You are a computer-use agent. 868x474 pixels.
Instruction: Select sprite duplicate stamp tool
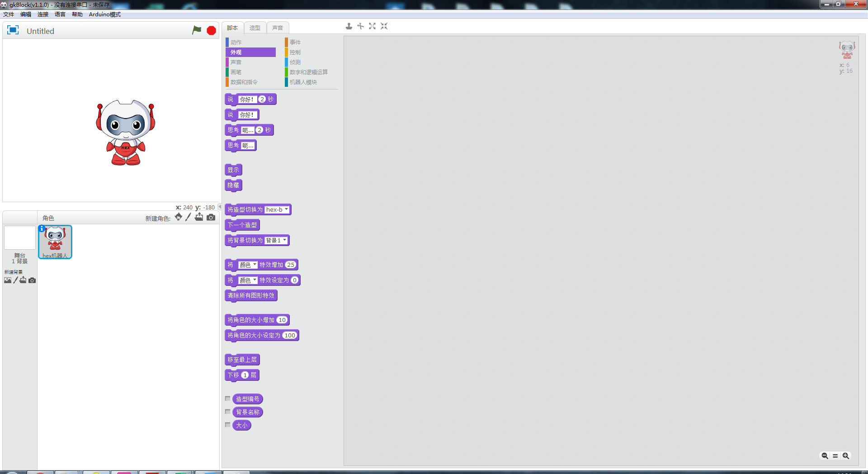tap(349, 26)
